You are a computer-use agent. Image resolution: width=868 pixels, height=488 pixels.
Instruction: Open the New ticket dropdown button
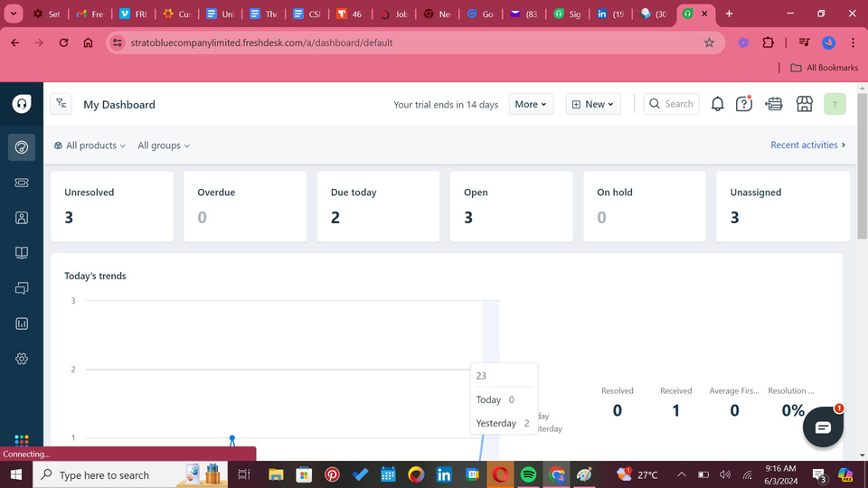pos(593,104)
